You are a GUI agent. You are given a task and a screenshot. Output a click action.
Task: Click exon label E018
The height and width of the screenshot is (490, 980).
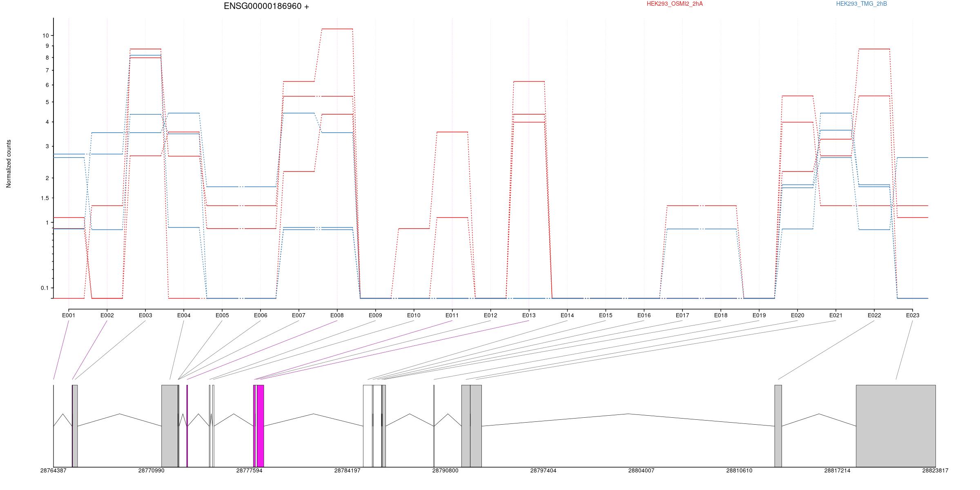coord(721,315)
